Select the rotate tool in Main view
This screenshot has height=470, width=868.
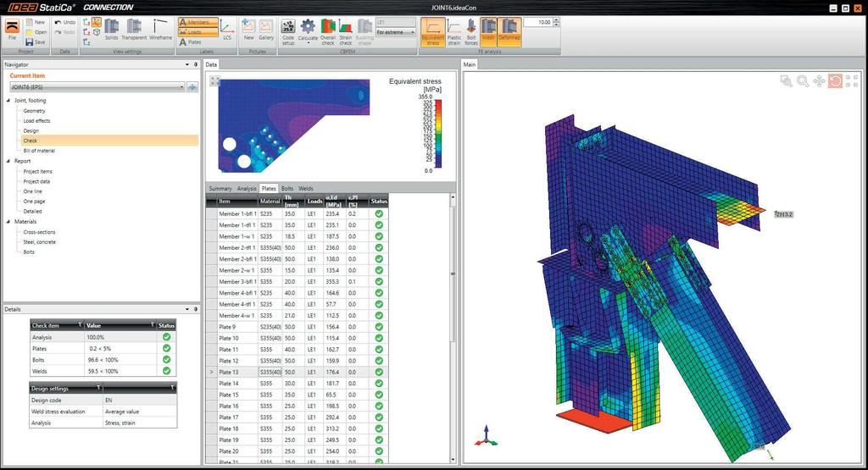tap(835, 81)
